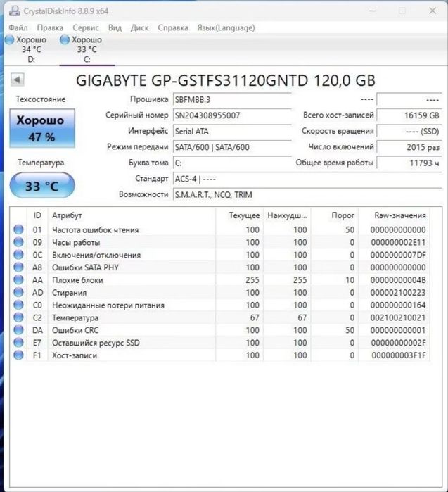448x492 pixels.
Task: Select the Хост-записи row
Action: click(x=221, y=355)
